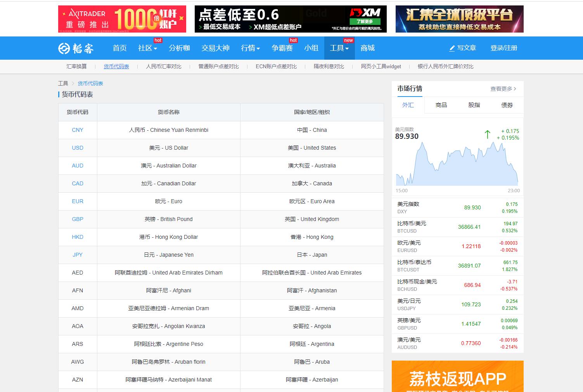Select the 债券 market tab
The height and width of the screenshot is (392, 583).
tap(507, 105)
